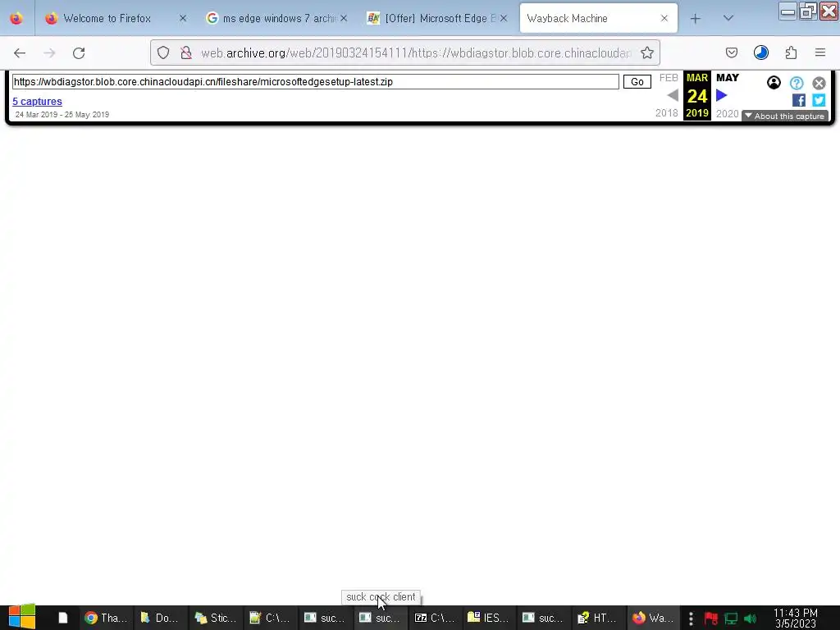Open the tracking protection shield icon

(x=163, y=52)
